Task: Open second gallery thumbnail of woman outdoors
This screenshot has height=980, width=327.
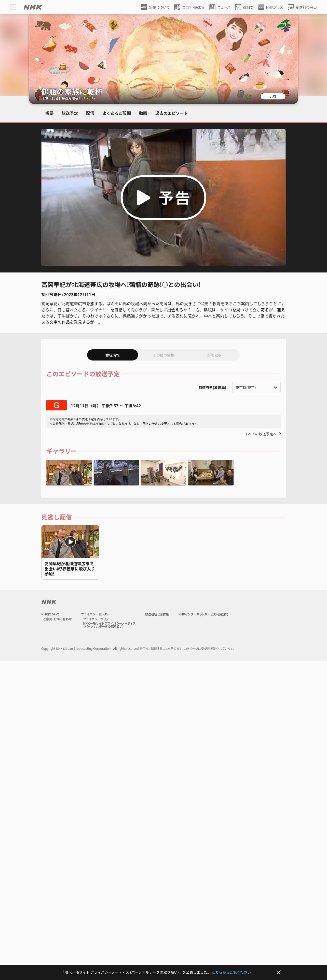Action: coord(116,473)
